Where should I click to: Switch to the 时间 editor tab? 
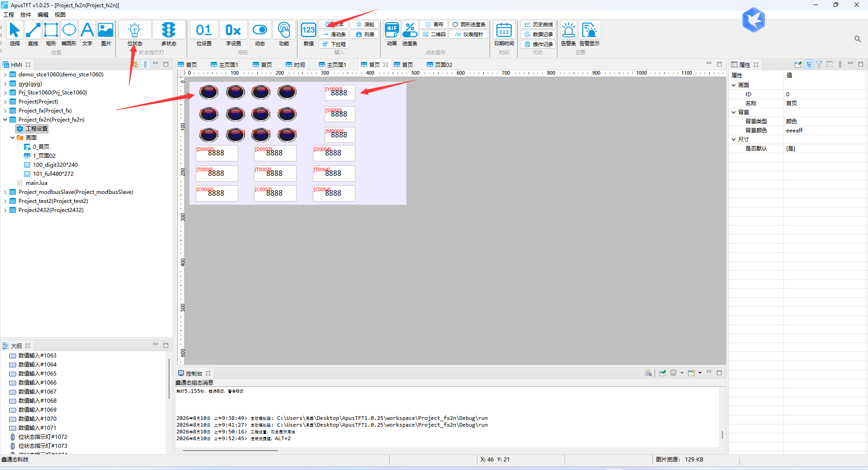[295, 65]
